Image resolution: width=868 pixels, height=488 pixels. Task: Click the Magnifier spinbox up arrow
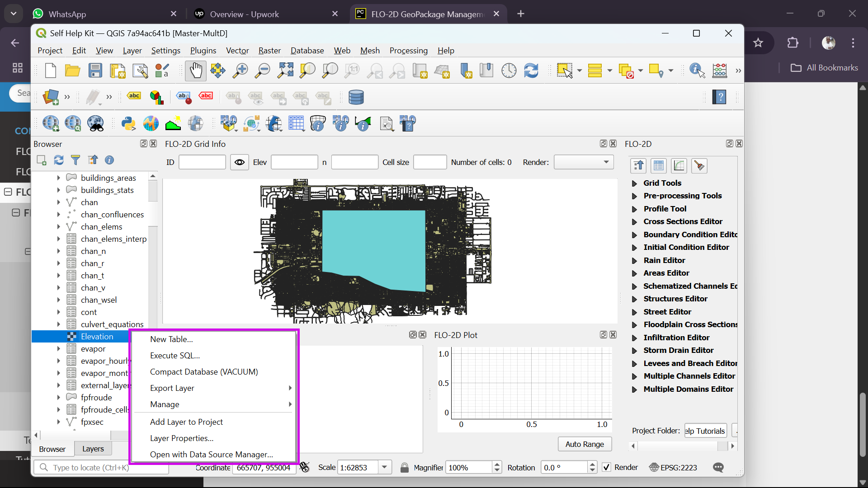pos(497,464)
